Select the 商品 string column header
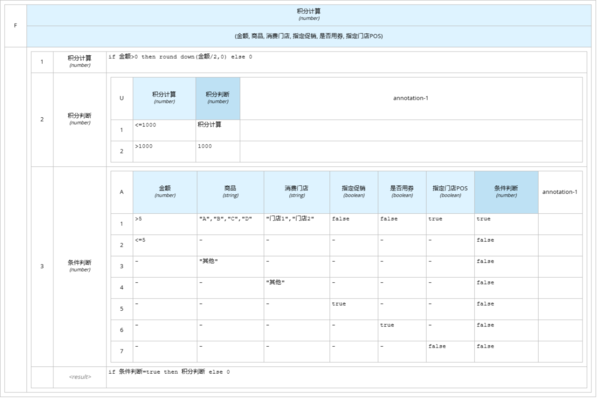Screen dimensions: 600x401 point(230,192)
